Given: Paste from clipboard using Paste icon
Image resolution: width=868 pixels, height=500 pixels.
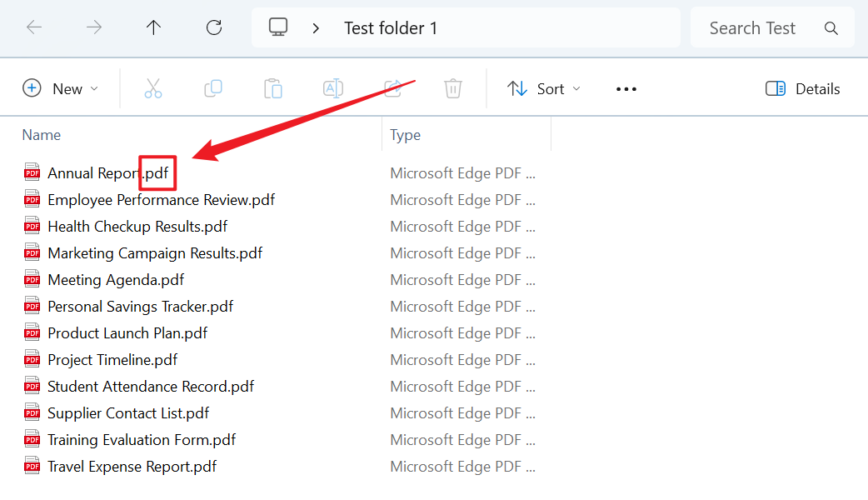Looking at the screenshot, I should point(273,87).
